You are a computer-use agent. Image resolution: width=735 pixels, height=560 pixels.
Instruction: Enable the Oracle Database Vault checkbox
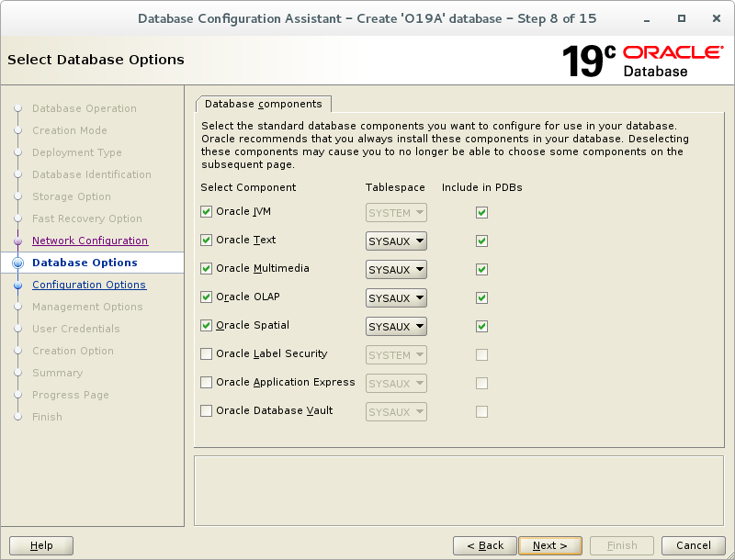[206, 410]
